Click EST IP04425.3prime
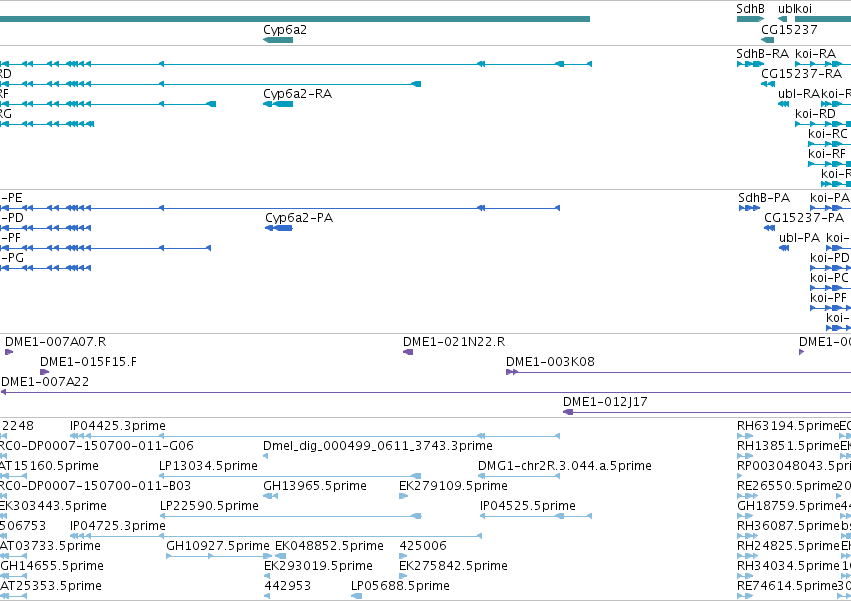 118,426
